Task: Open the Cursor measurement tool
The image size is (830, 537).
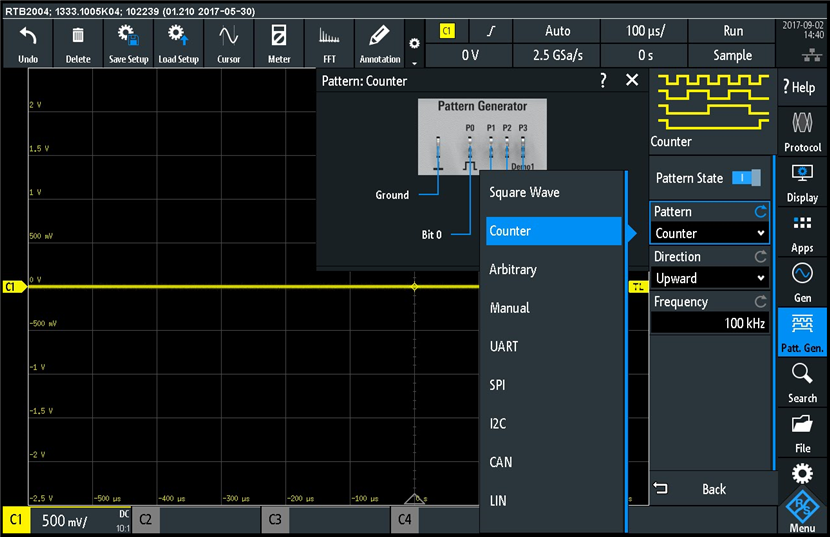Action: tap(228, 44)
